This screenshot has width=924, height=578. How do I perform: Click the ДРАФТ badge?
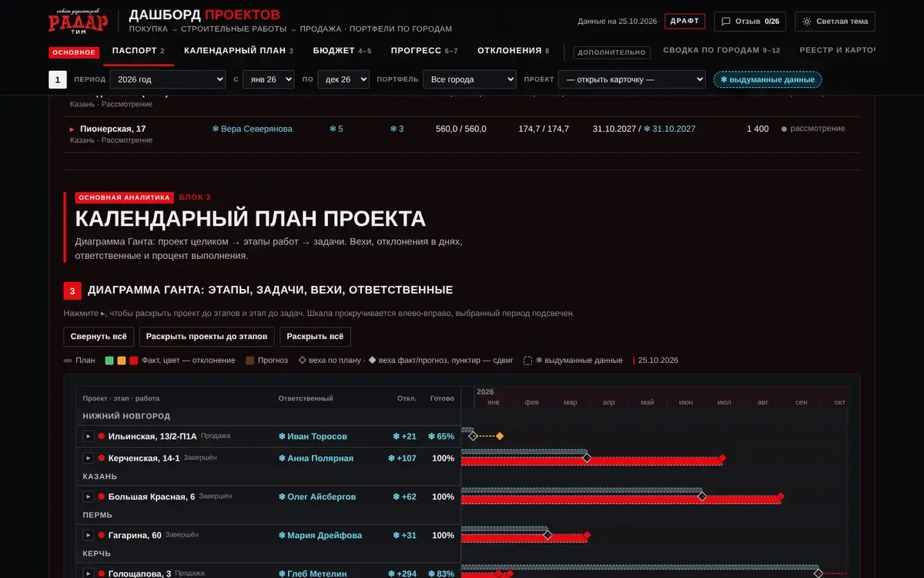pos(685,21)
